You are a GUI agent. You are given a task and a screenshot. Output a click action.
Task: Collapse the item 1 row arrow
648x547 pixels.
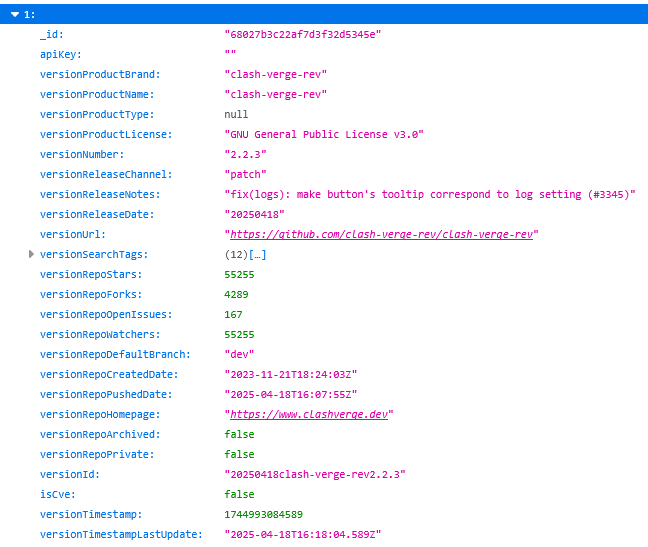tap(15, 14)
